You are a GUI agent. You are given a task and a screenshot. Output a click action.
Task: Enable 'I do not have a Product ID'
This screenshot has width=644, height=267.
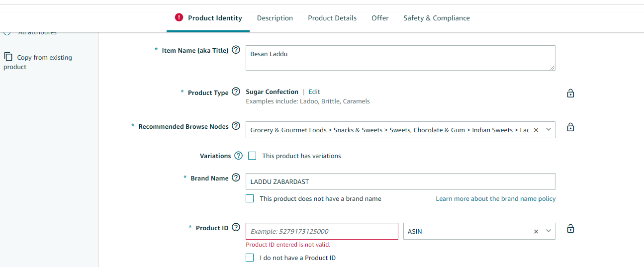(250, 258)
